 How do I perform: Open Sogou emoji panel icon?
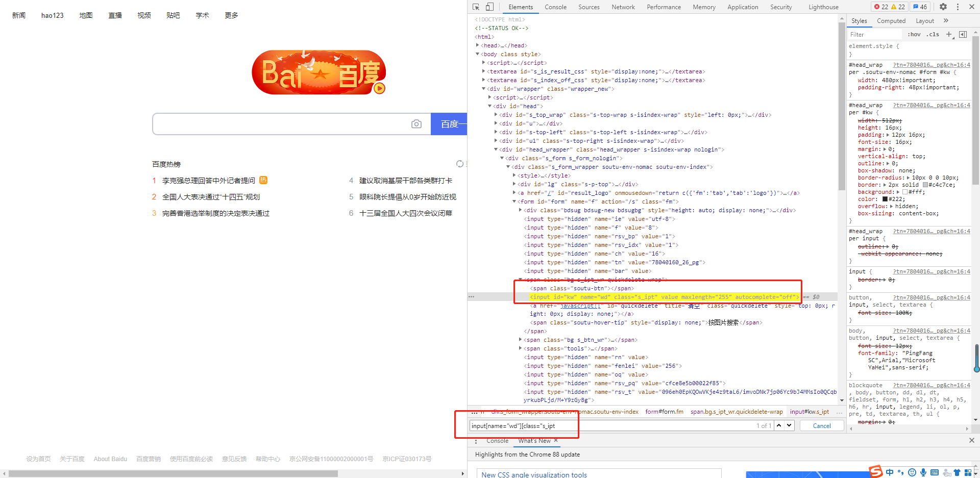pyautogui.click(x=912, y=472)
